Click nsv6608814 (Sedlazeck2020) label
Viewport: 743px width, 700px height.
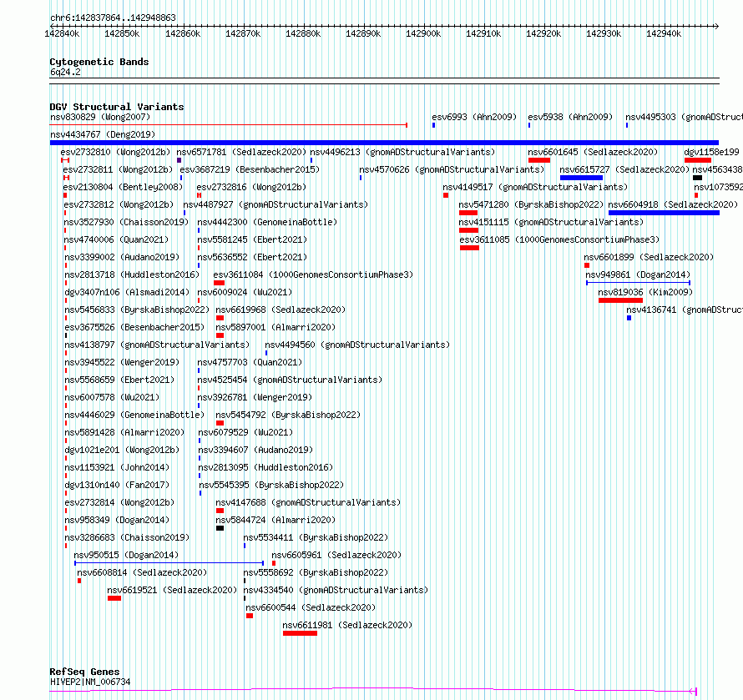click(142, 572)
